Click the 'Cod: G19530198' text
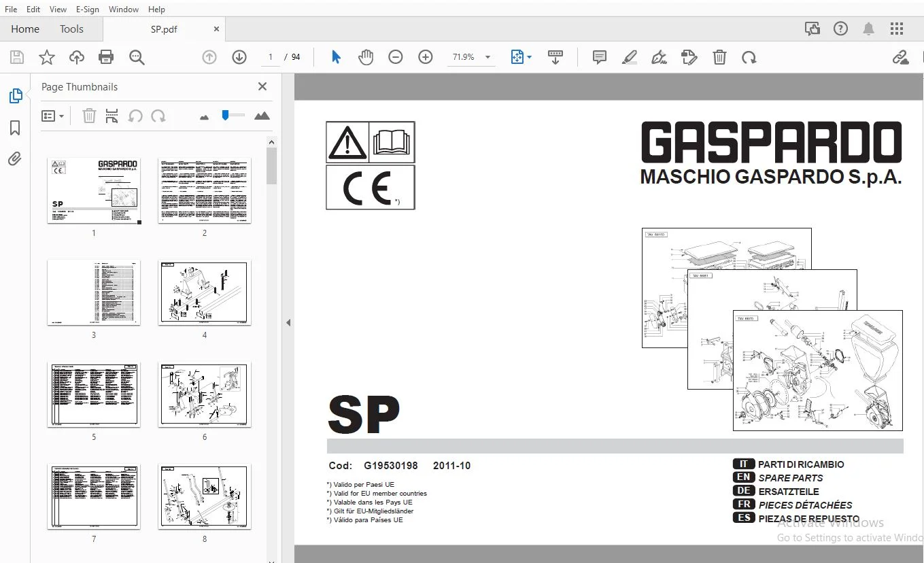This screenshot has height=563, width=924. [373, 466]
